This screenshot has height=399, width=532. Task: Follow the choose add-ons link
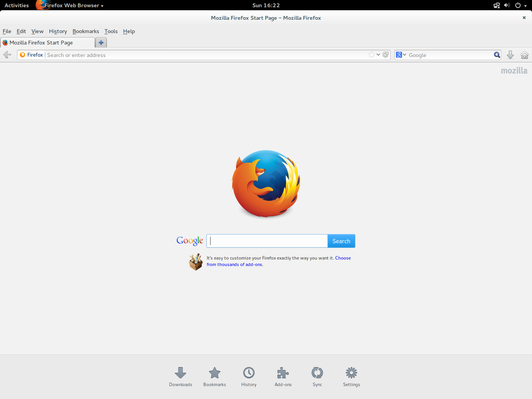[x=234, y=264]
